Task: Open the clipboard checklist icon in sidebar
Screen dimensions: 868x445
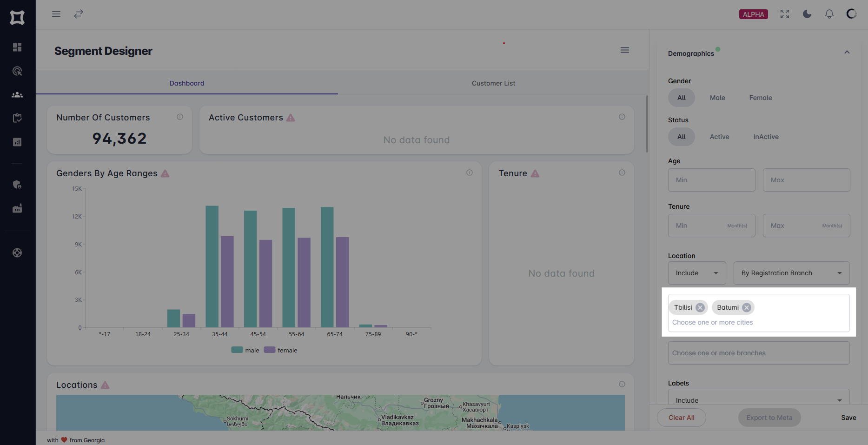Action: point(17,118)
